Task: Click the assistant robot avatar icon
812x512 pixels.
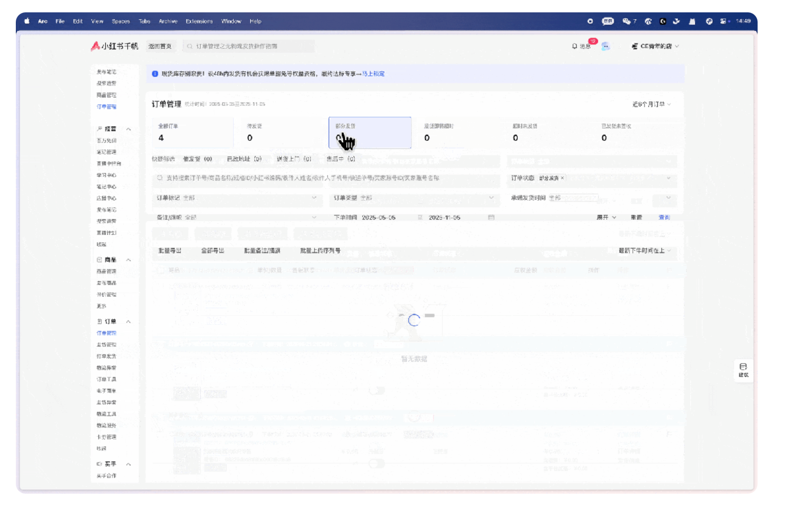Action: click(605, 46)
